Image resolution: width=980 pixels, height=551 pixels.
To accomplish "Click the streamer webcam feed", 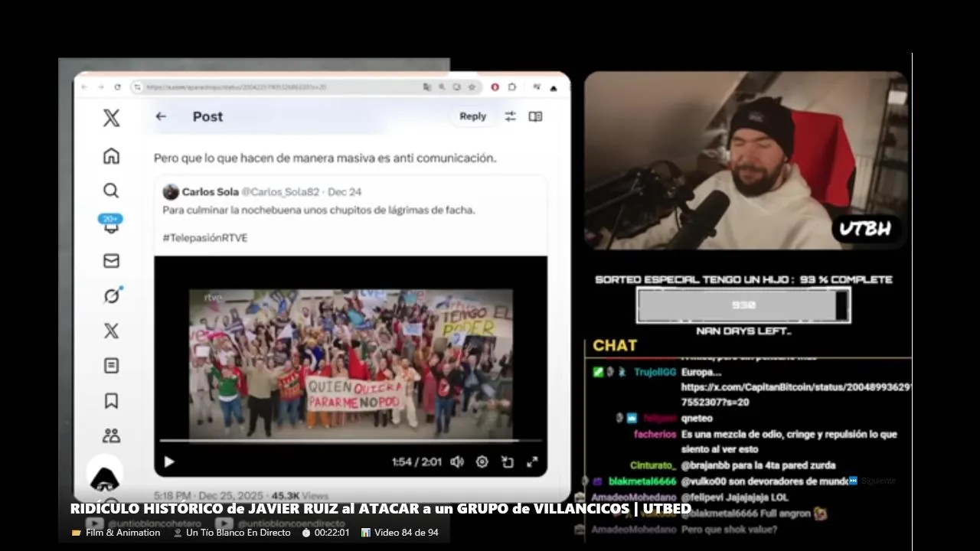I will (746, 161).
